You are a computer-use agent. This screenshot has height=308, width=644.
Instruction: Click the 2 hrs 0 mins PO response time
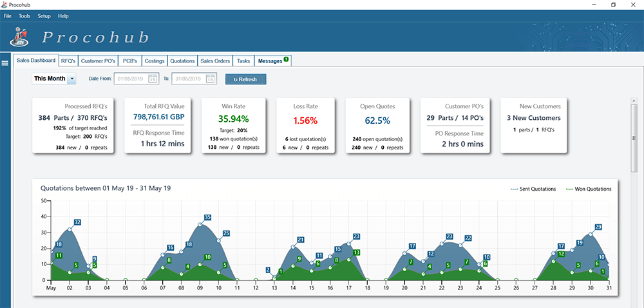pyautogui.click(x=462, y=144)
